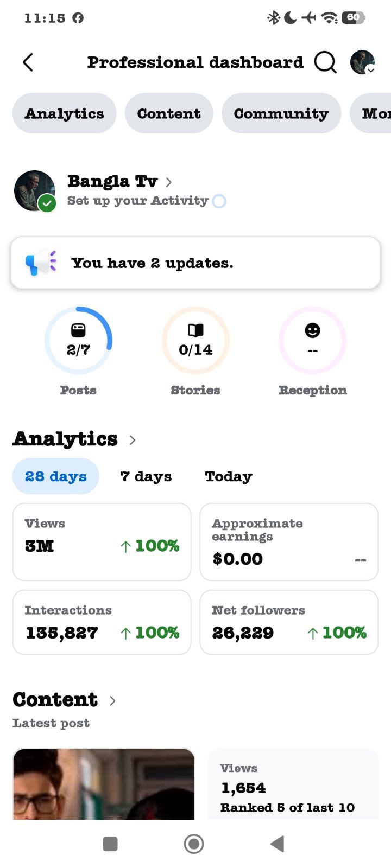Viewport: 391px width, 868px height.
Task: Expand the Content section chevron
Action: (x=112, y=700)
